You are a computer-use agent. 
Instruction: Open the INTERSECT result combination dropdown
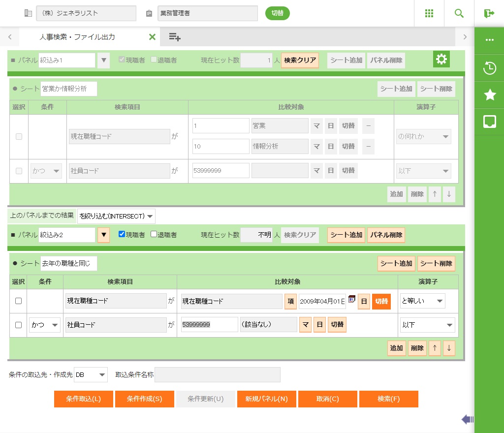coord(116,216)
